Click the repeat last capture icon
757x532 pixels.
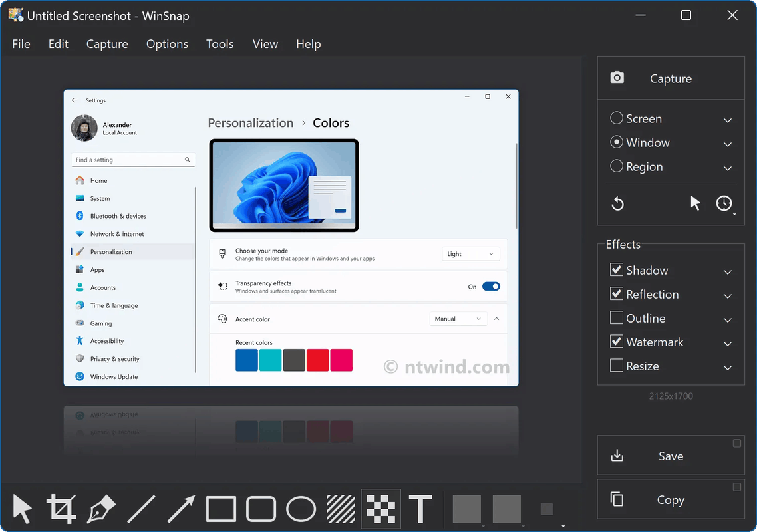coord(617,203)
